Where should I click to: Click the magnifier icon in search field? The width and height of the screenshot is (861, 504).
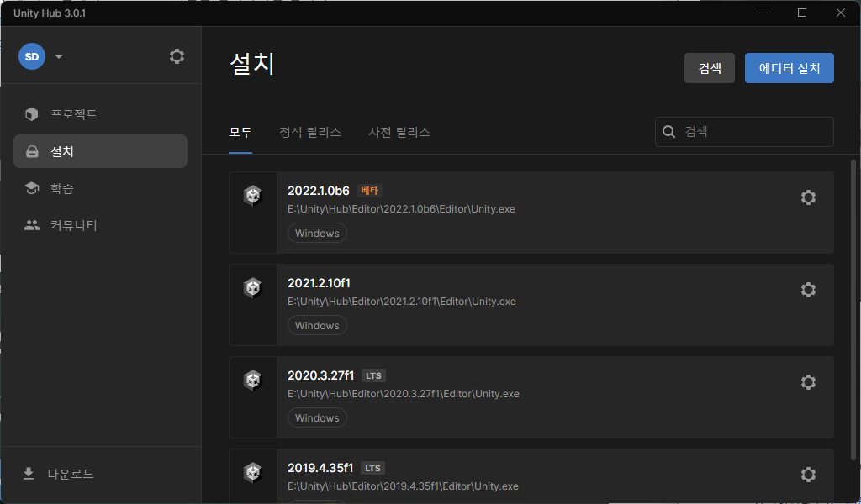(x=668, y=132)
